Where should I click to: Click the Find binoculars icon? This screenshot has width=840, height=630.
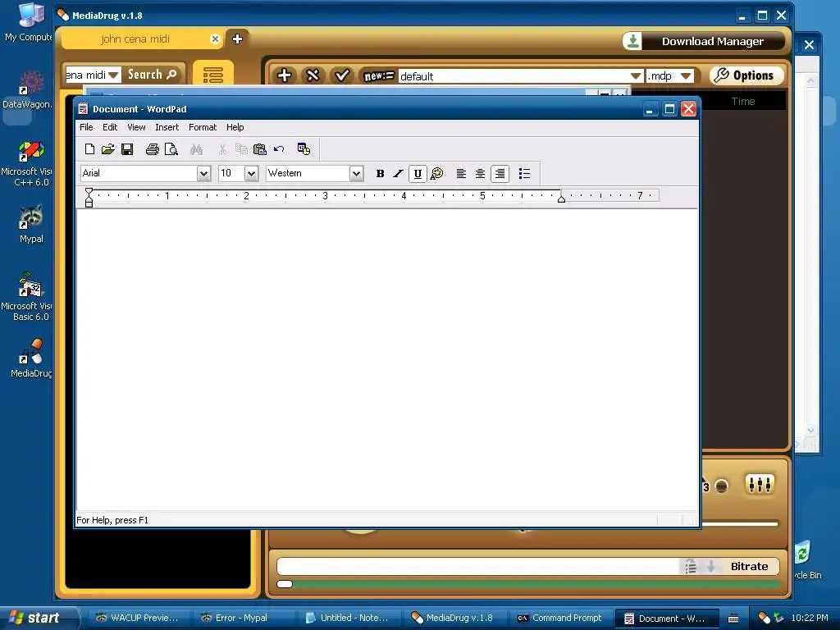tap(196, 149)
